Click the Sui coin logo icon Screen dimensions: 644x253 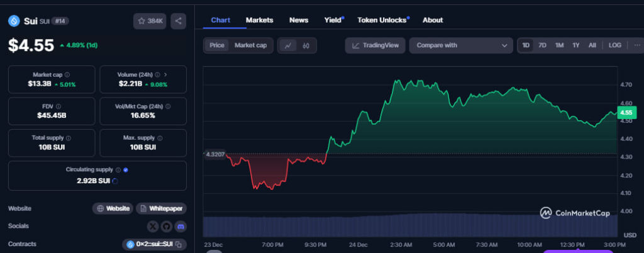(x=14, y=21)
